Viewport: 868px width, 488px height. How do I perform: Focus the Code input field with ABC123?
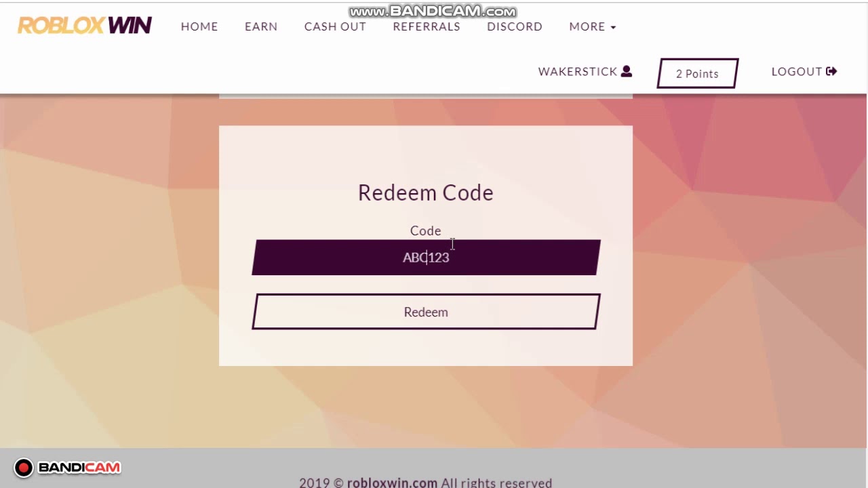(426, 258)
